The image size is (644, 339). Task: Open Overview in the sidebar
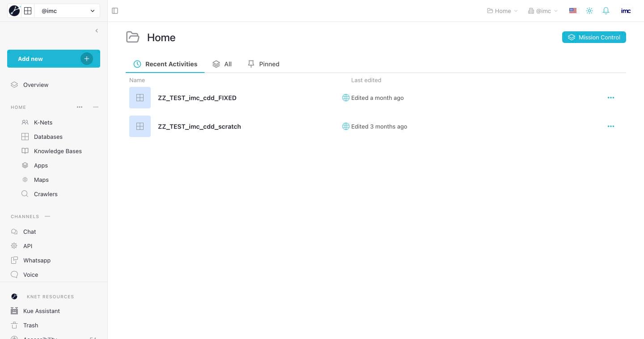[36, 85]
